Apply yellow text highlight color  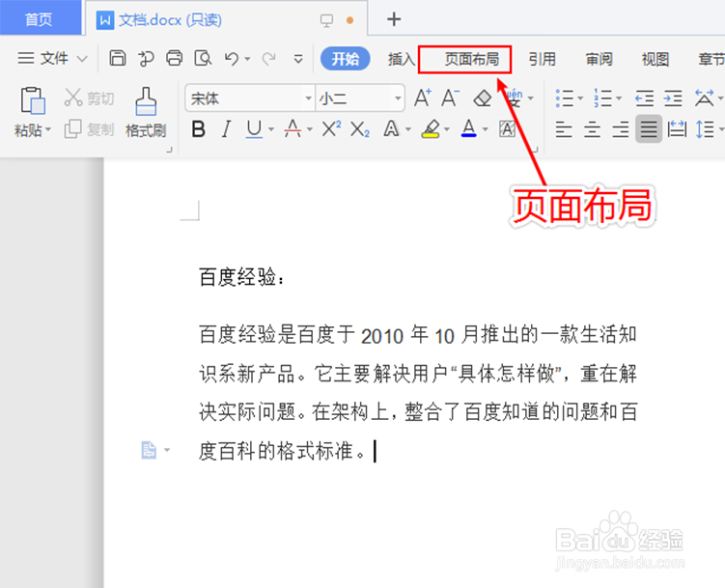click(431, 129)
